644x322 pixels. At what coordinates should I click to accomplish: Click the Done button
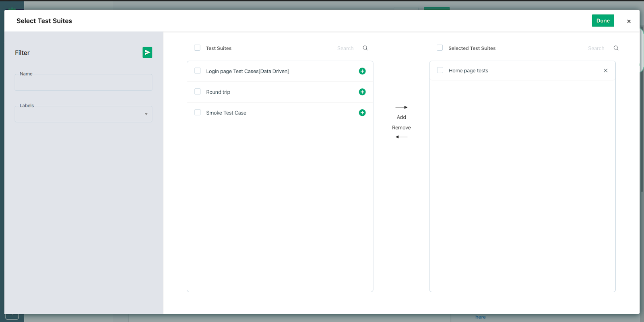(x=603, y=21)
